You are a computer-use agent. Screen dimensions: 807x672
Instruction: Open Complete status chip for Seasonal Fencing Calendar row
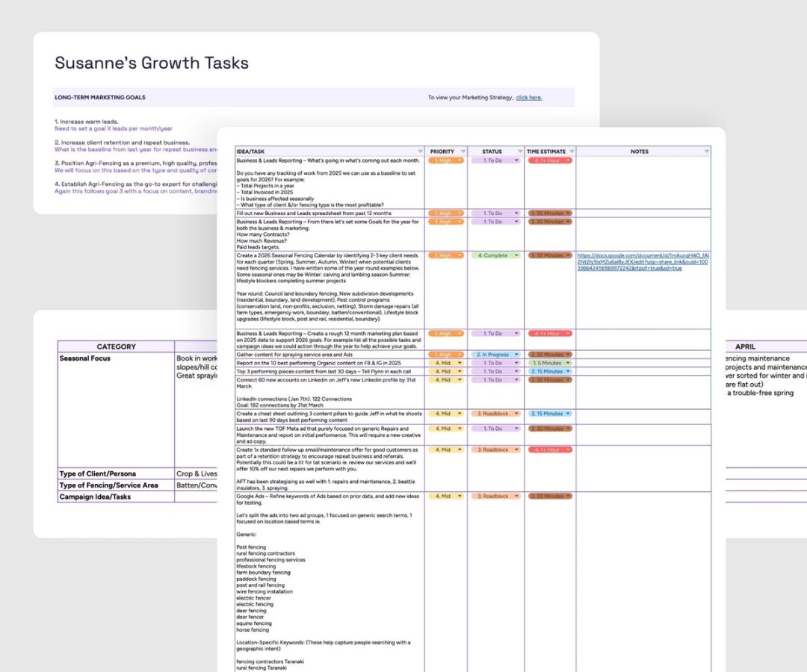(495, 255)
